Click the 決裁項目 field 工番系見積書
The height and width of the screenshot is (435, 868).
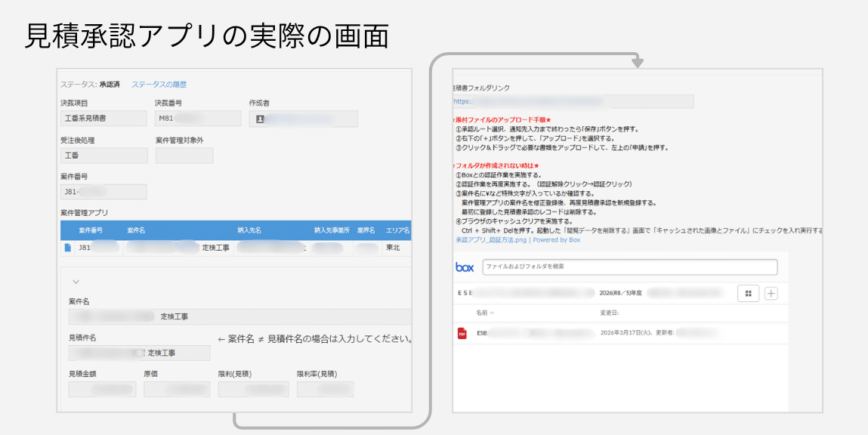(x=103, y=119)
